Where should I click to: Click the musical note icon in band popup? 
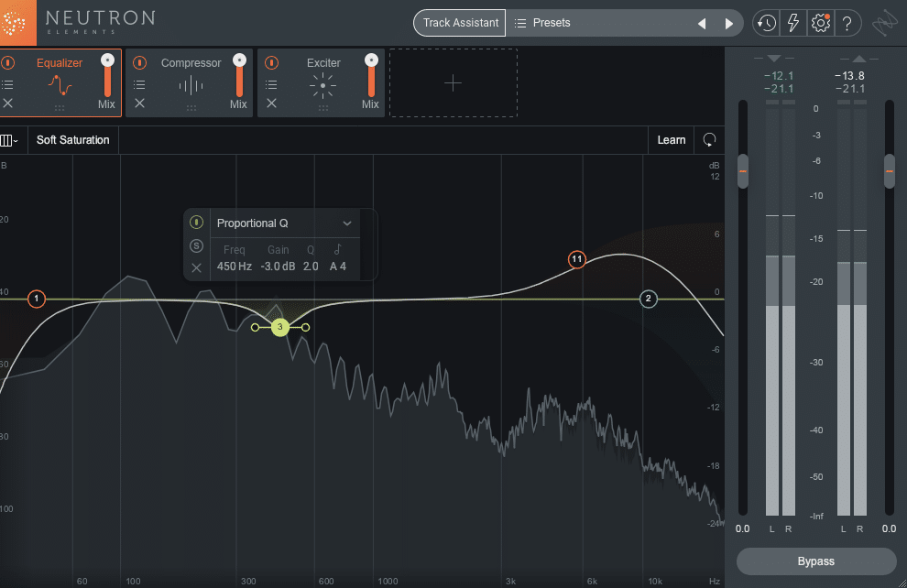[x=338, y=249]
